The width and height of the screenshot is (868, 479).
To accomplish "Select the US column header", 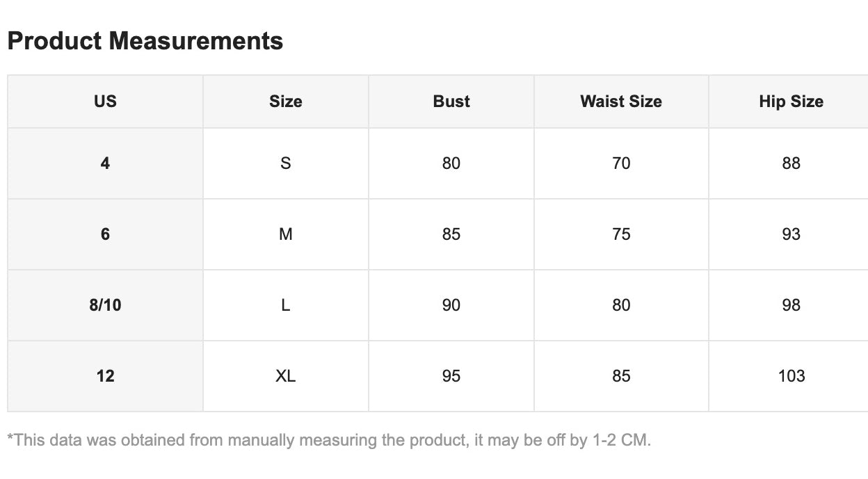I will (x=105, y=102).
